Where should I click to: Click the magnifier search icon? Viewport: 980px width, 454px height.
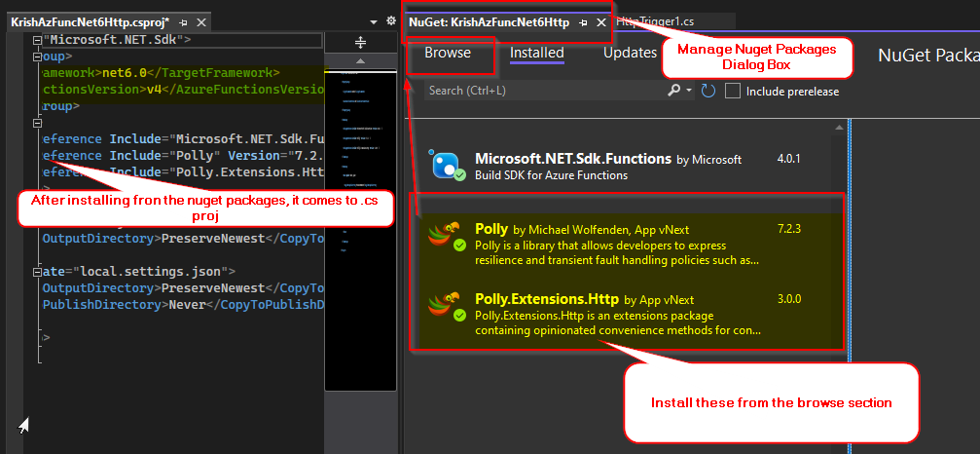coord(673,91)
